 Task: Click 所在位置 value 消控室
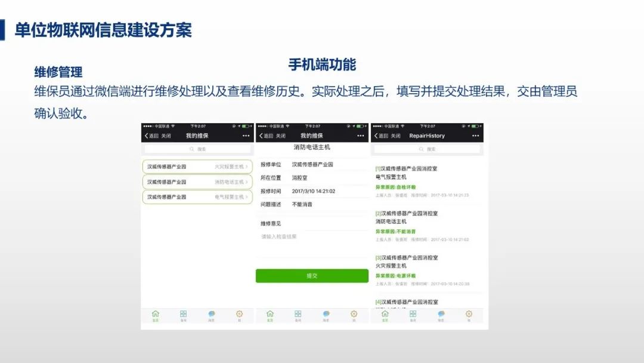[299, 178]
